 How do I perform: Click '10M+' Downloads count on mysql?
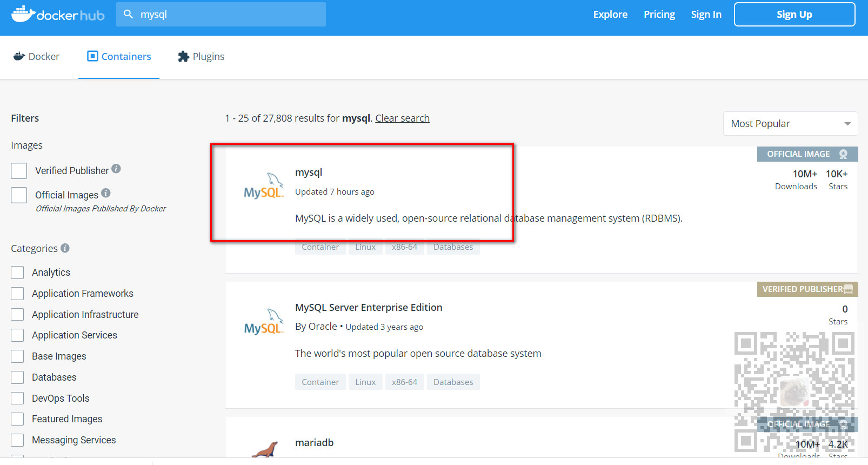(x=805, y=174)
